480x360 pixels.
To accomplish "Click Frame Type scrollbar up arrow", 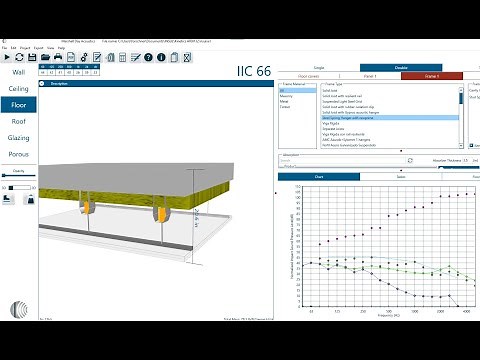I will (x=461, y=90).
